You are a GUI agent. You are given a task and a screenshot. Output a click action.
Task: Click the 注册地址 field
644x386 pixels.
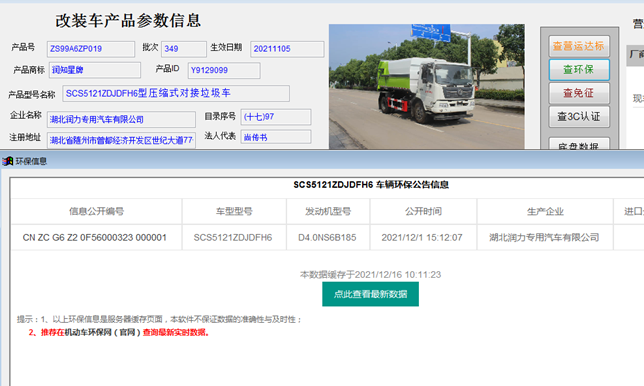(121, 140)
